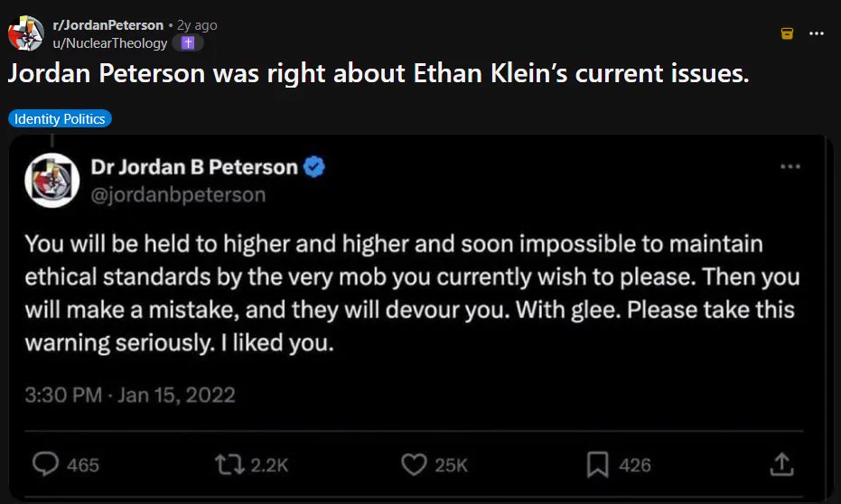This screenshot has width=841, height=504.
Task: Select the Identity Politics flair tag
Action: 60,118
